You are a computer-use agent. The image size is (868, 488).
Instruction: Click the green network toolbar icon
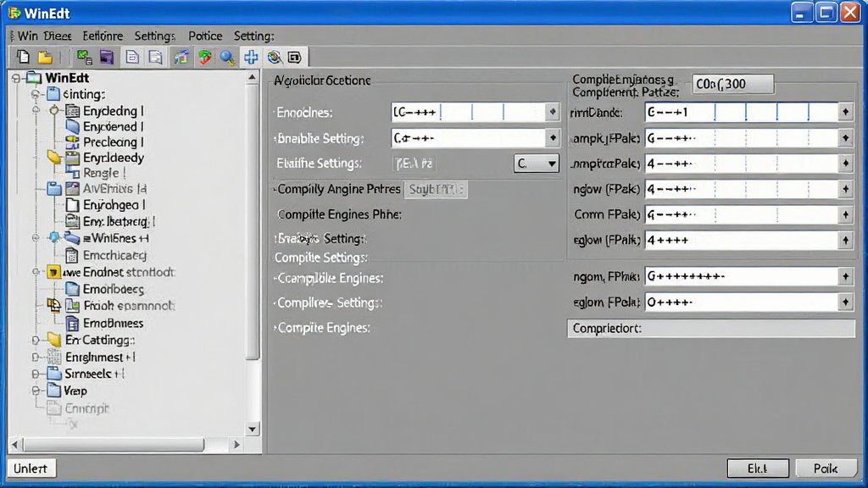pyautogui.click(x=84, y=57)
